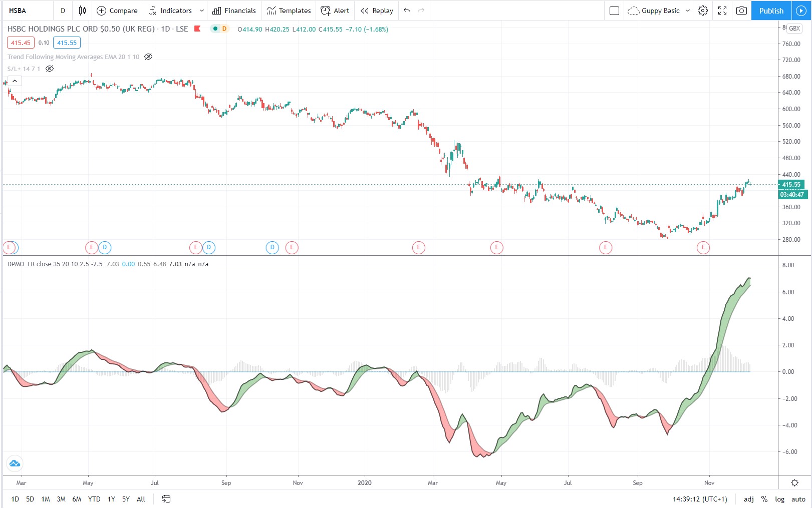Undo the last chart action
The width and height of the screenshot is (812, 508).
[x=407, y=11]
